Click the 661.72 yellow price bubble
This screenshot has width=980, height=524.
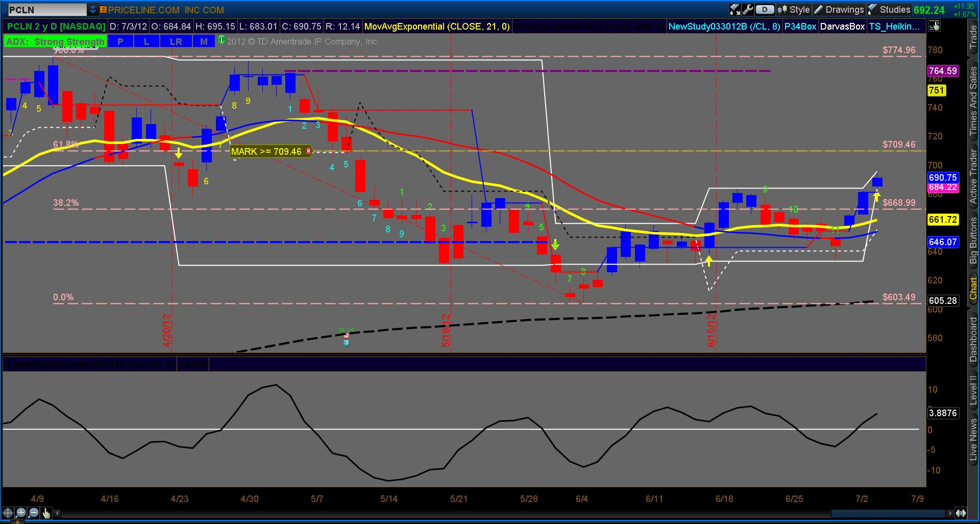943,220
